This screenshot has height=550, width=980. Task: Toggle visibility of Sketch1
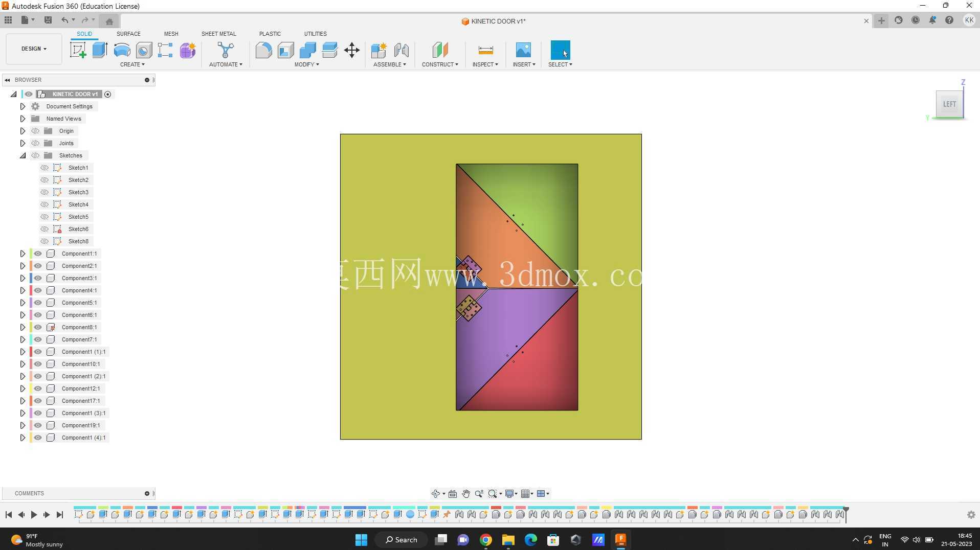44,168
